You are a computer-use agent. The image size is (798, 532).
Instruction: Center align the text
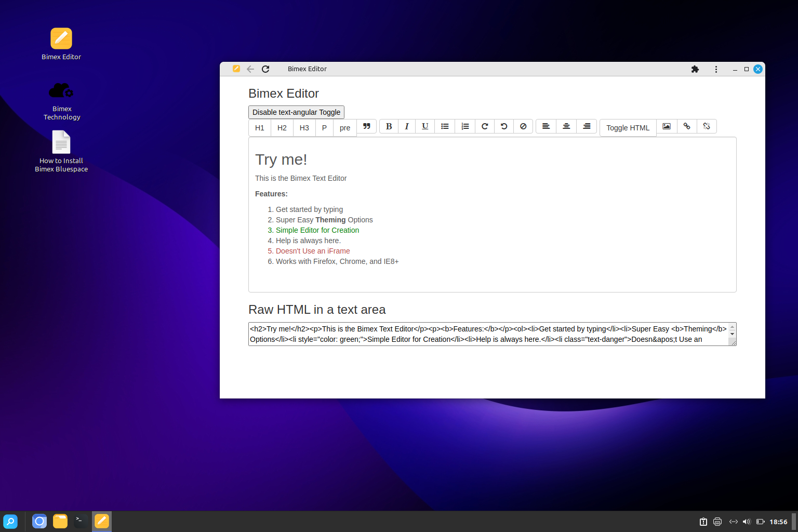(566, 126)
